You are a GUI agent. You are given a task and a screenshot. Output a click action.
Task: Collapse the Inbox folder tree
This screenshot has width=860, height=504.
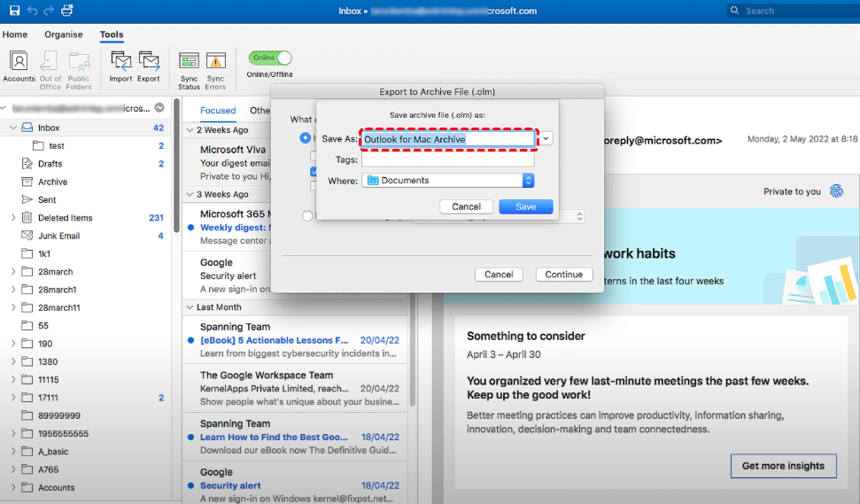point(13,128)
